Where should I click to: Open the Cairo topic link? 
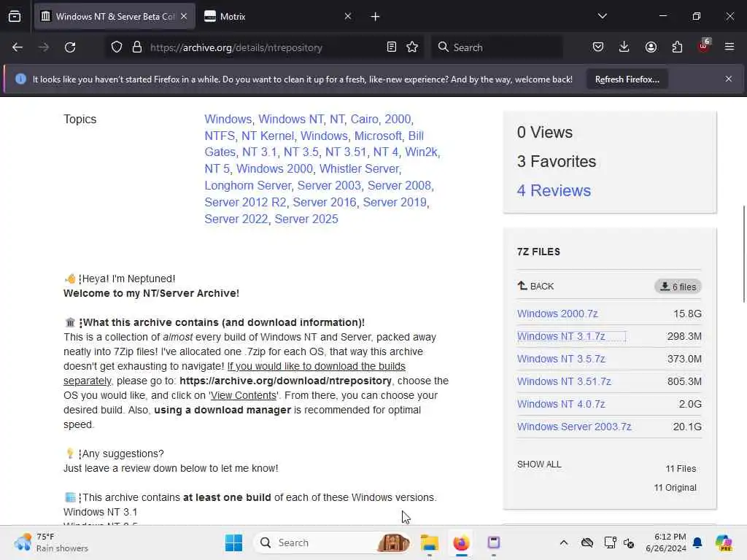[x=365, y=119]
